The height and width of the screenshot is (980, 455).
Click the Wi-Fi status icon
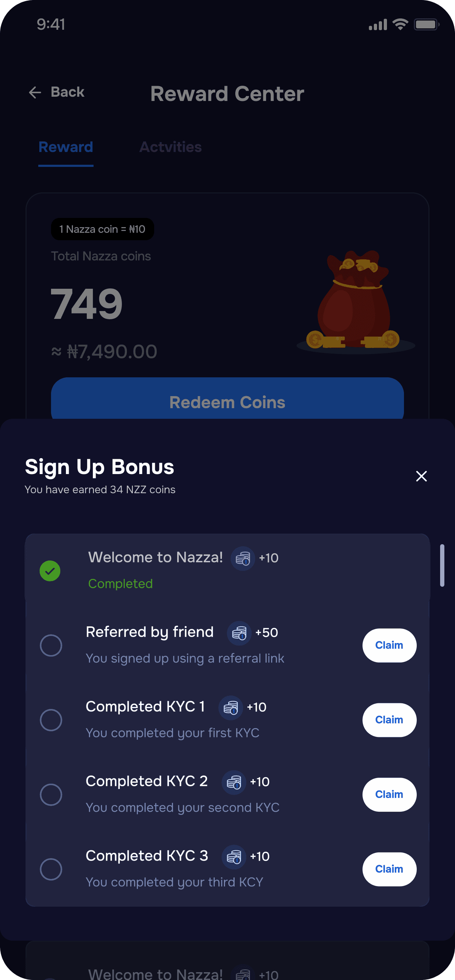[x=400, y=24]
